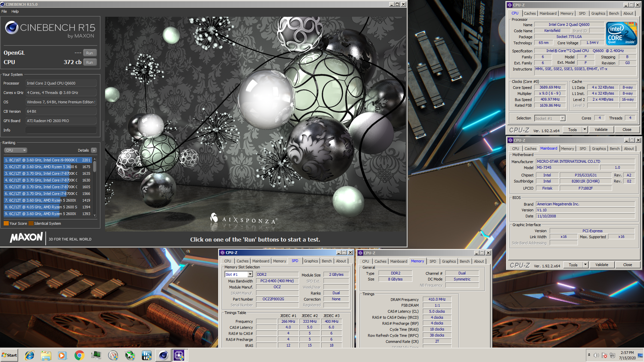Image resolution: width=644 pixels, height=362 pixels.
Task: Open Bench tab in Mainboard CPU-Z window
Action: [x=614, y=149]
